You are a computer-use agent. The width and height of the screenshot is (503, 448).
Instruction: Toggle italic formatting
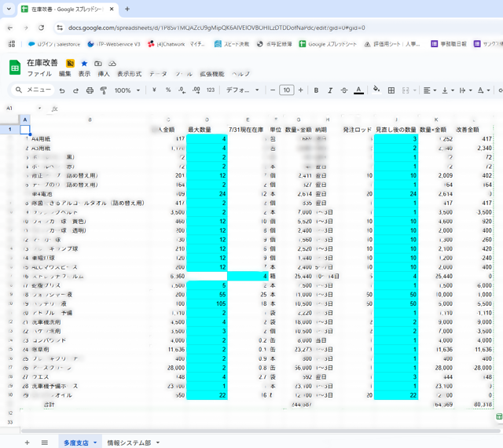tap(330, 90)
